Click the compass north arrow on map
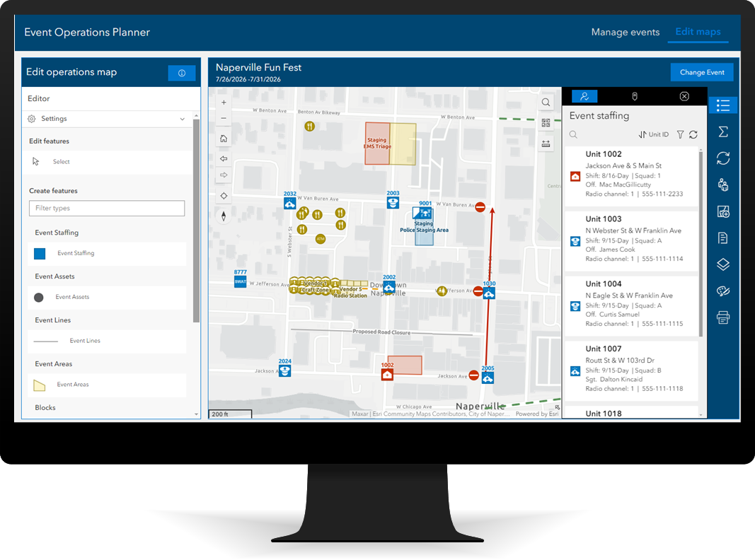The height and width of the screenshot is (560, 755). (x=224, y=216)
